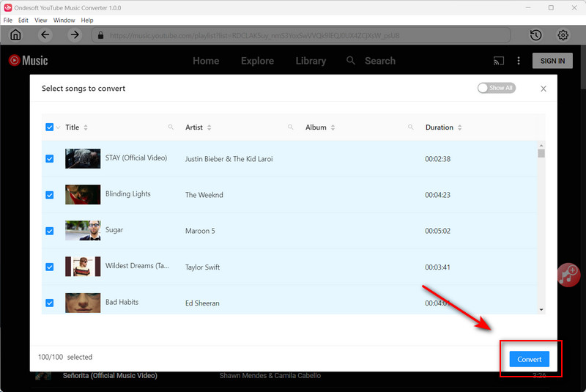Click the YouTube Music logo
586x392 pixels.
[x=28, y=61]
